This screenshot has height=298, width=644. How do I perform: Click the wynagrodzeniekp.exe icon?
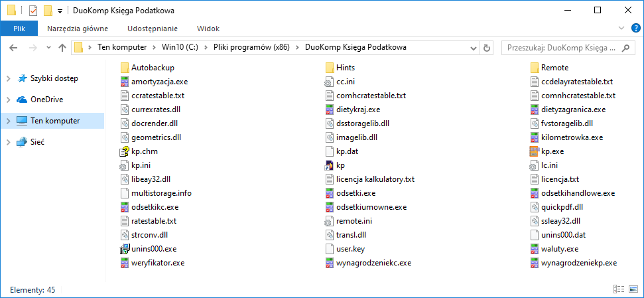535,263
